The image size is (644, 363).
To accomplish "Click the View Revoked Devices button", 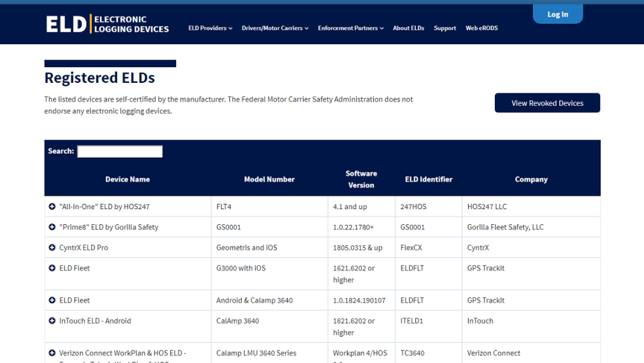I will tap(547, 103).
